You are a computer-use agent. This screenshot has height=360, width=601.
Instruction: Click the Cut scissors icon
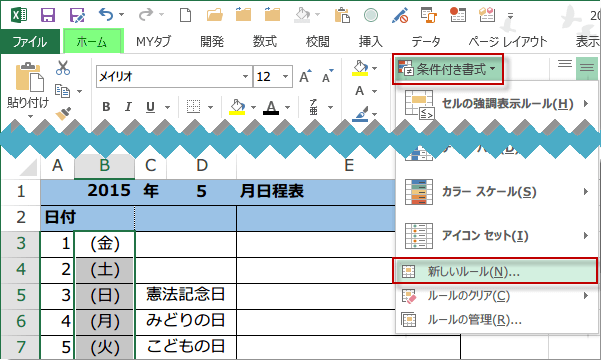tap(63, 67)
